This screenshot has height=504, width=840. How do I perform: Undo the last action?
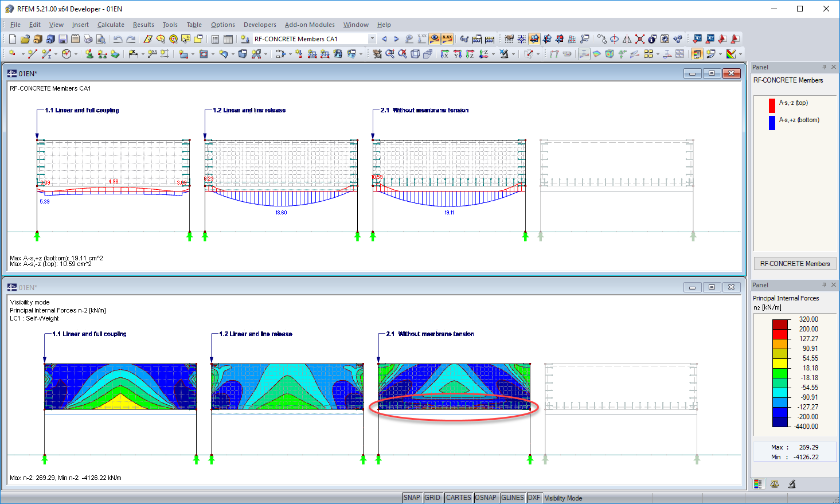tap(118, 39)
